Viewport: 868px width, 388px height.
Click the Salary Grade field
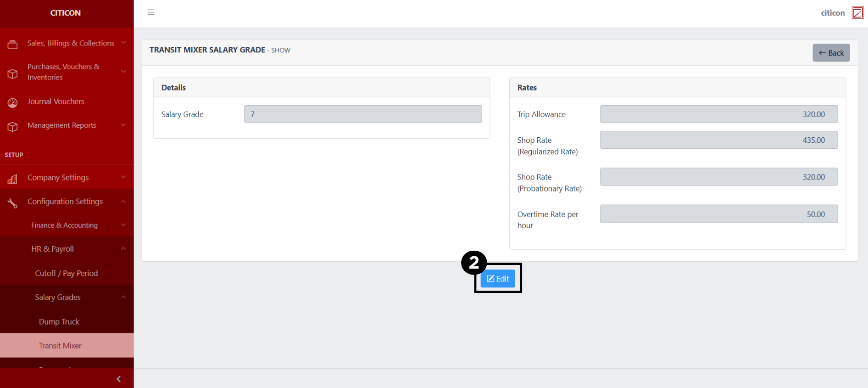click(x=362, y=114)
